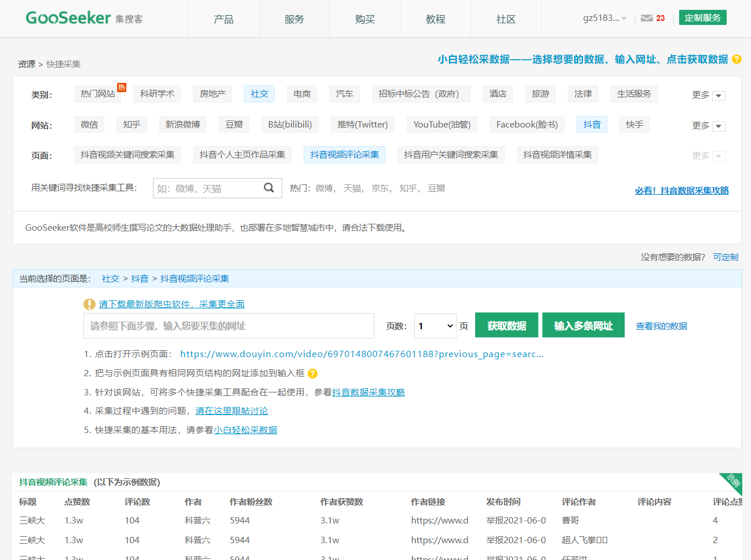The height and width of the screenshot is (560, 751).
Task: Pick 抖音个人主页作品采集 page
Action: click(x=242, y=155)
